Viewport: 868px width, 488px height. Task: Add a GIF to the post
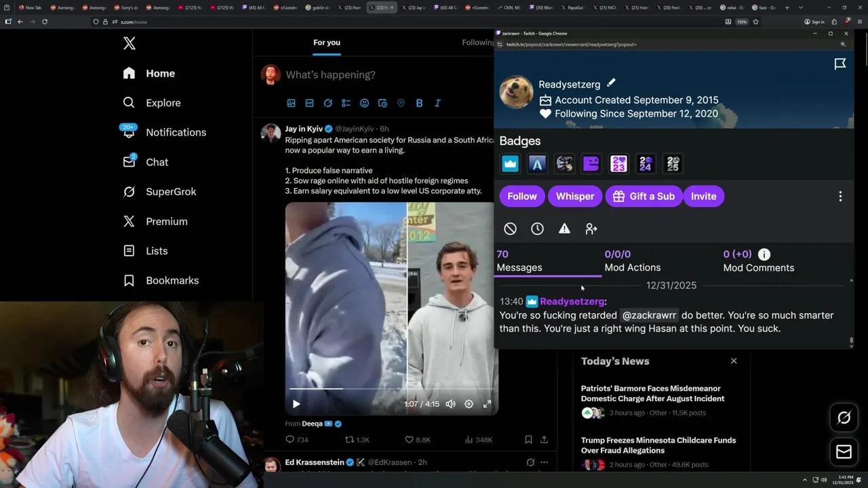click(309, 103)
